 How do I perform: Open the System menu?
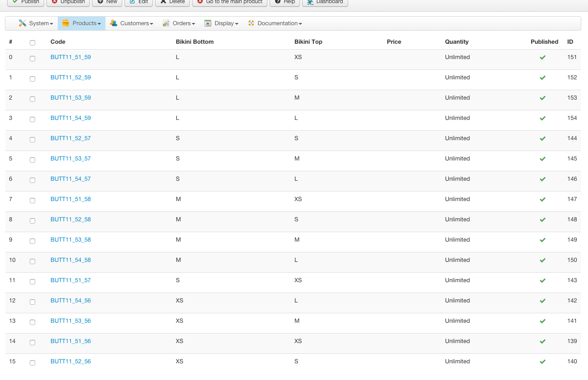tap(41, 23)
